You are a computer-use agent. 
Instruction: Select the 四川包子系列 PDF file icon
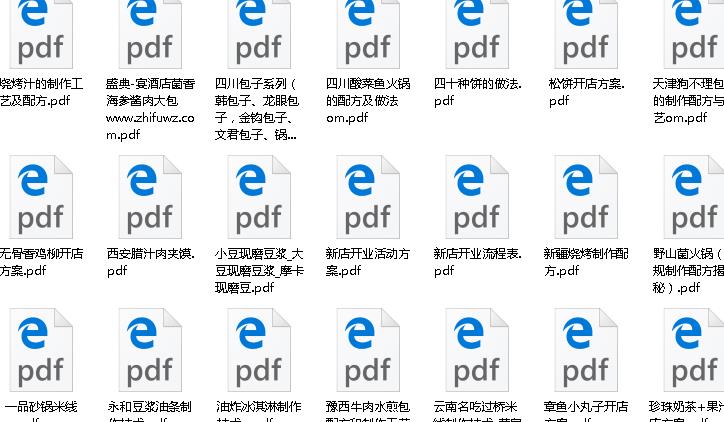259,34
